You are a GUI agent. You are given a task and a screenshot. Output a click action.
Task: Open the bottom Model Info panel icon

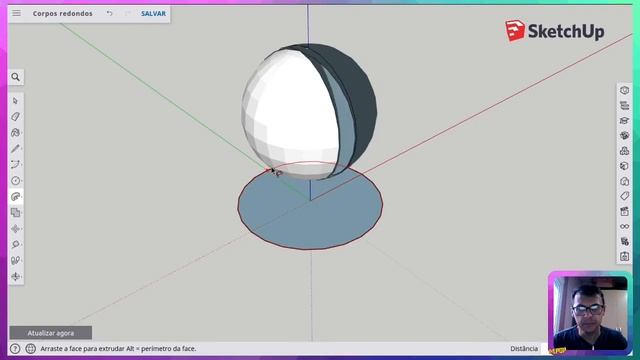pos(624,256)
